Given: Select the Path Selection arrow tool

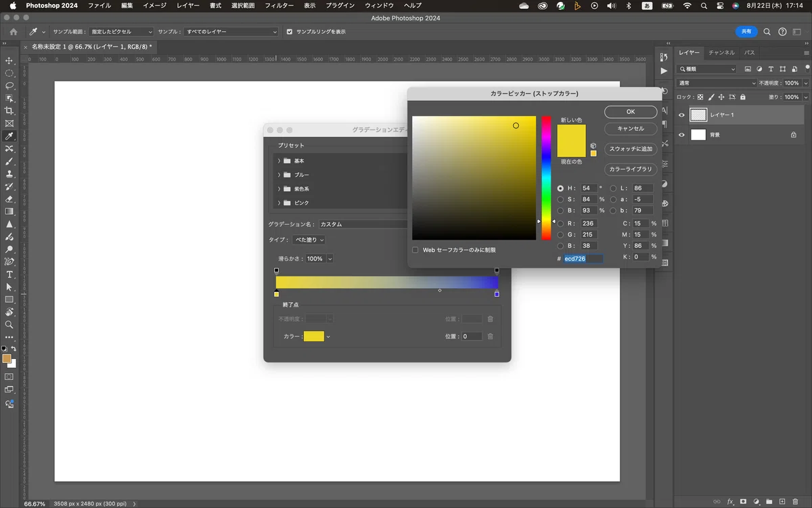Looking at the screenshot, I should pos(9,287).
